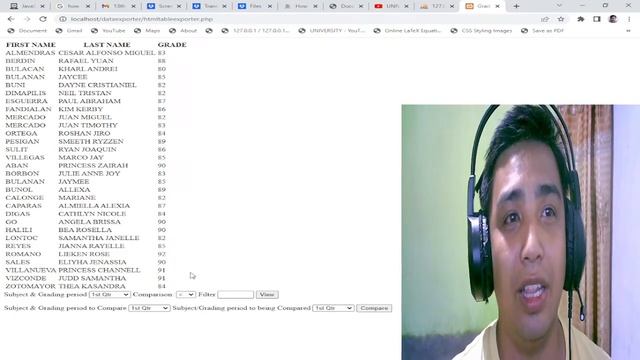Click the webcam video overlay
The image size is (640, 360).
[520, 232]
